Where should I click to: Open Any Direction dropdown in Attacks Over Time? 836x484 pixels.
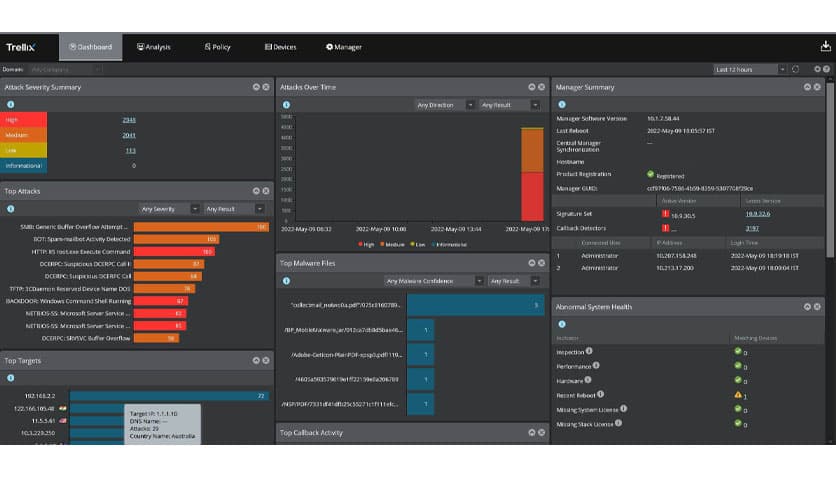tap(444, 105)
